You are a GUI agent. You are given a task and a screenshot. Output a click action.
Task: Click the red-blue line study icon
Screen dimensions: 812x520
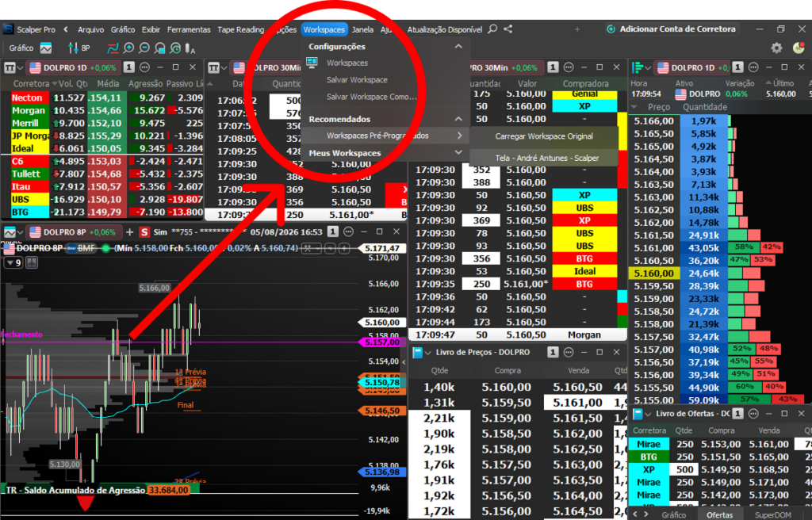113,48
